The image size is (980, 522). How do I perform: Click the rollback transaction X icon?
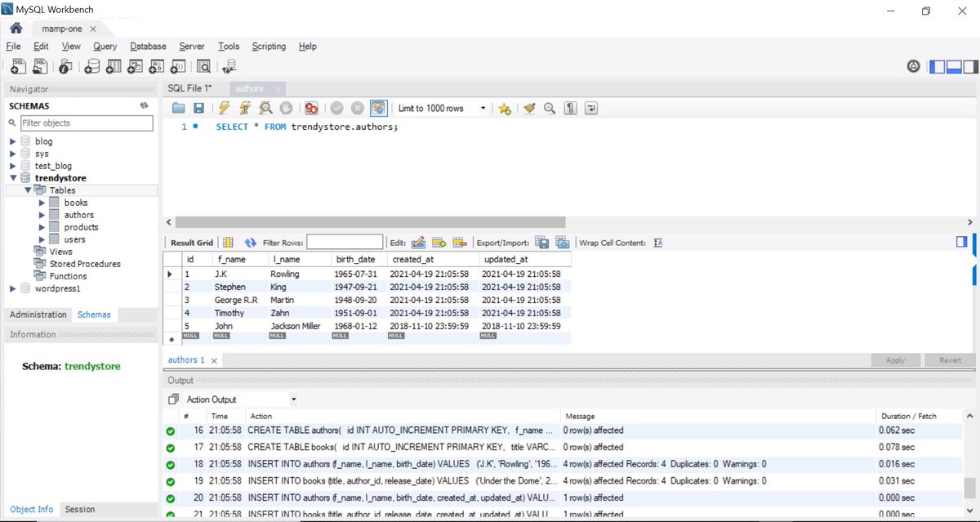click(357, 108)
